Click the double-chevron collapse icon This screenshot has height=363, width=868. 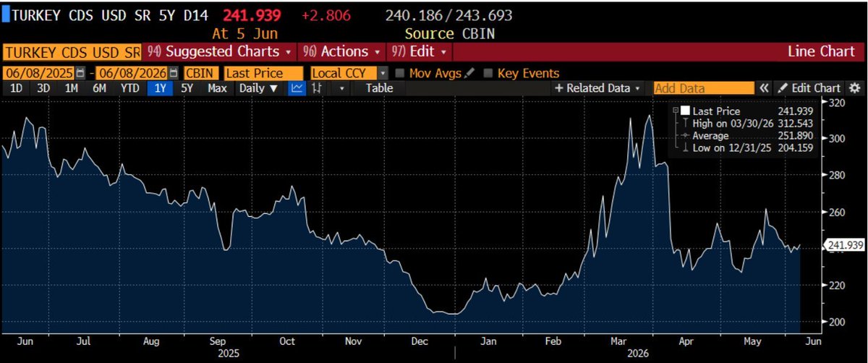(x=764, y=88)
